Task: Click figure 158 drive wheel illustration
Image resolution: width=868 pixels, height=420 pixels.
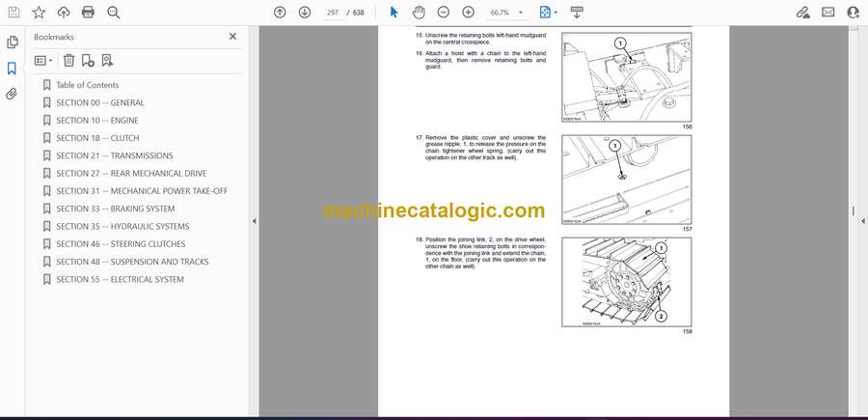Action: click(626, 282)
